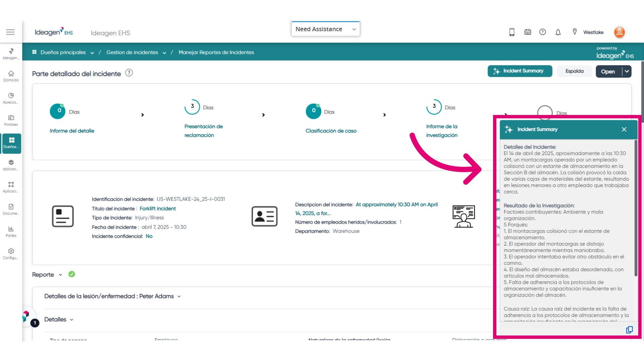
Task: Open the Need Assistance dropdown
Action: click(325, 29)
